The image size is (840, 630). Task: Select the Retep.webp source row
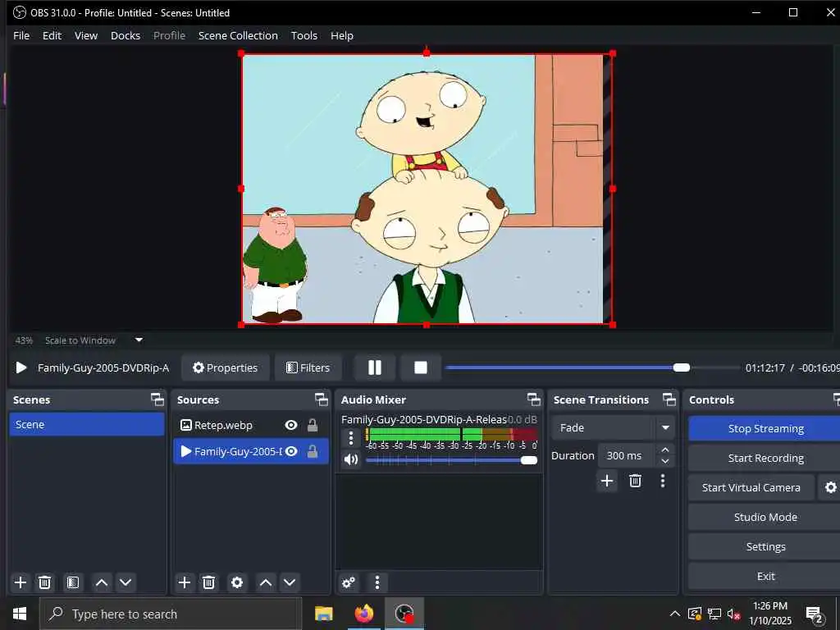(x=251, y=425)
